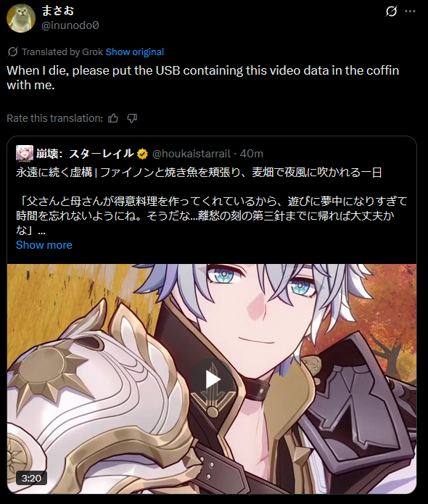Click the 崩壊:スターレイル account avatar
The image size is (428, 504).
tap(25, 154)
